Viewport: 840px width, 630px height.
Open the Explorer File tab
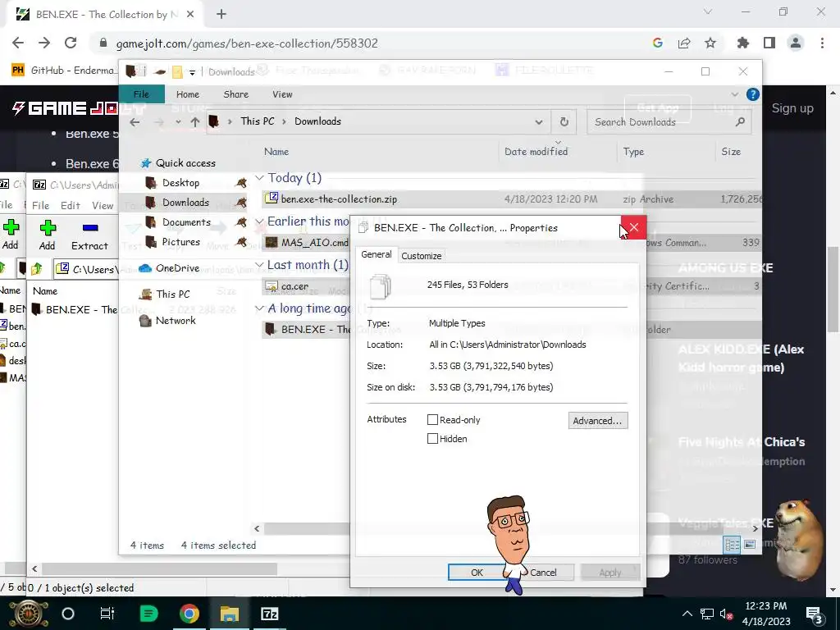point(141,94)
